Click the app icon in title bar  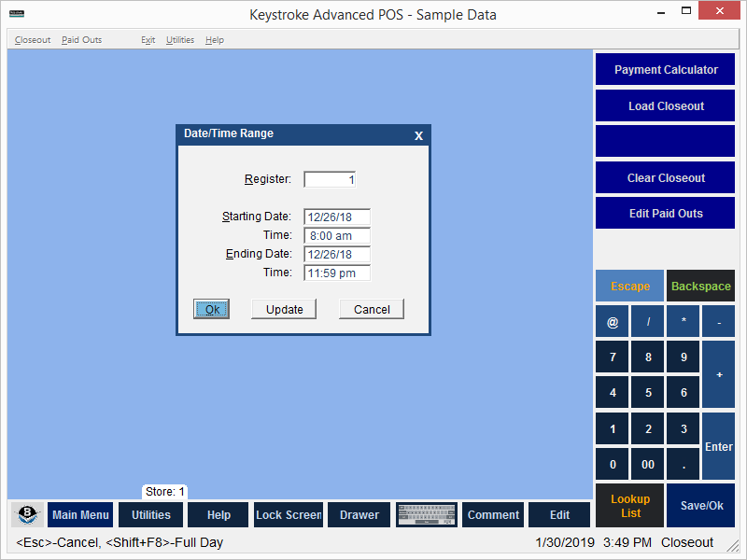point(17,14)
